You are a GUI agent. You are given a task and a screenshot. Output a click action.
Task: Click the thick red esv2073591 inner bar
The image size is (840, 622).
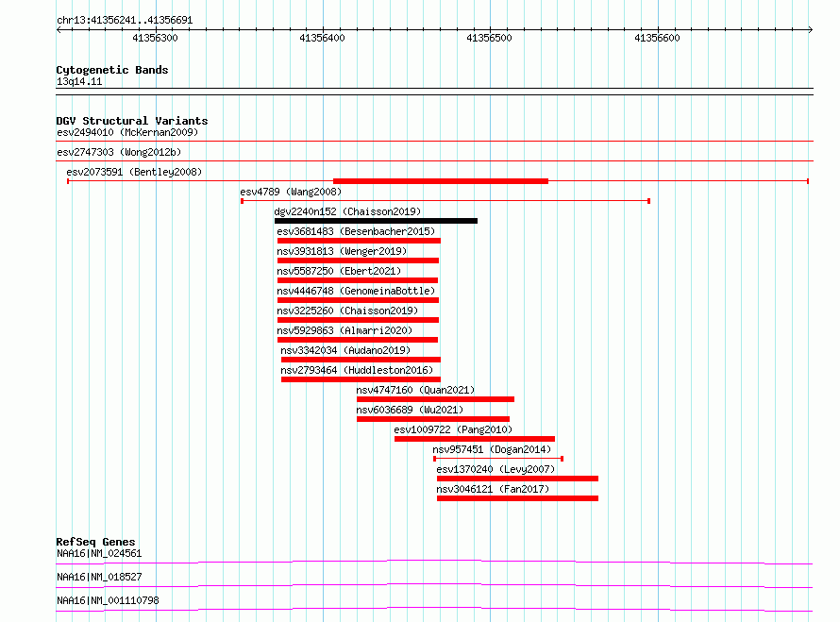[x=441, y=181]
